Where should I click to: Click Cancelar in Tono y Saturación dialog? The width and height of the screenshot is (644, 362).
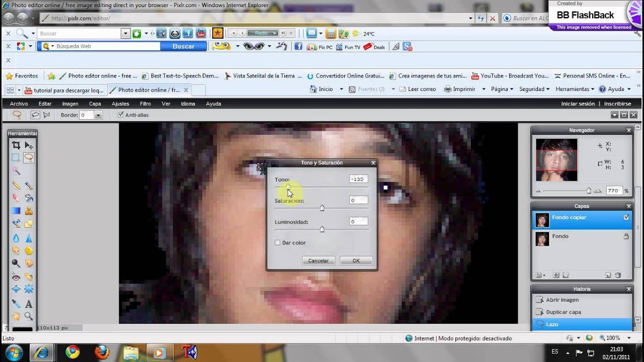(x=318, y=260)
